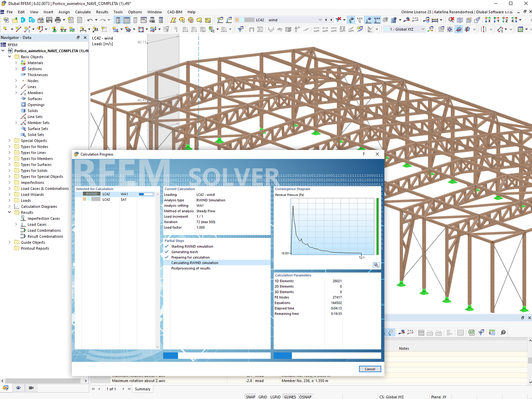Expand the Guide Objects folder
This screenshot has height=399, width=532.
pyautogui.click(x=9, y=242)
